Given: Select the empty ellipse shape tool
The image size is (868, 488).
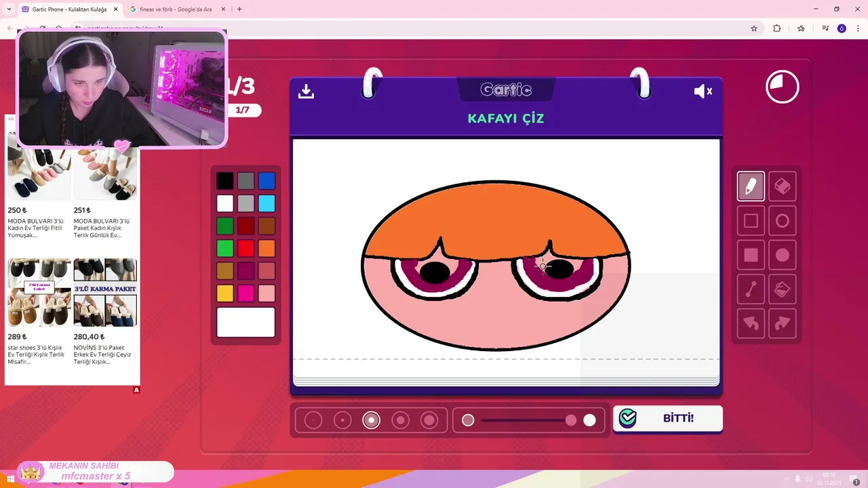Looking at the screenshot, I should 783,221.
